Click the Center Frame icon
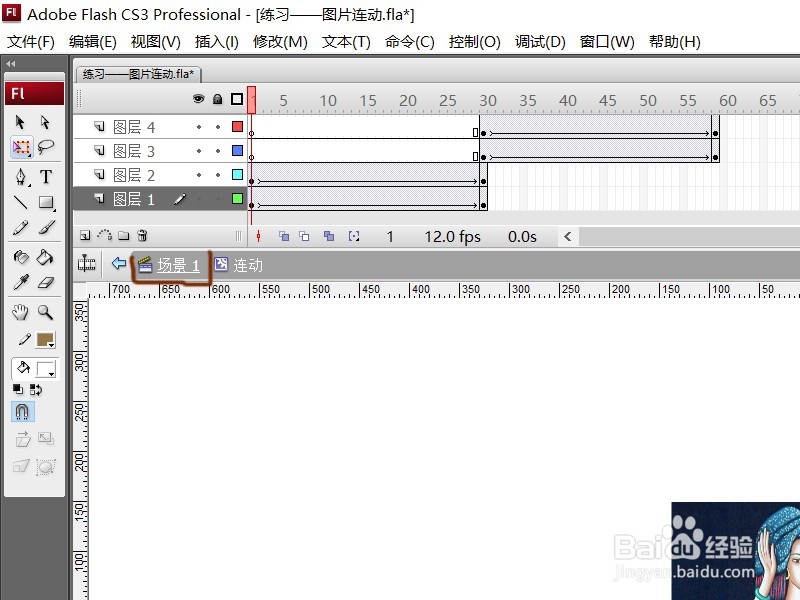This screenshot has width=800, height=600. [259, 236]
